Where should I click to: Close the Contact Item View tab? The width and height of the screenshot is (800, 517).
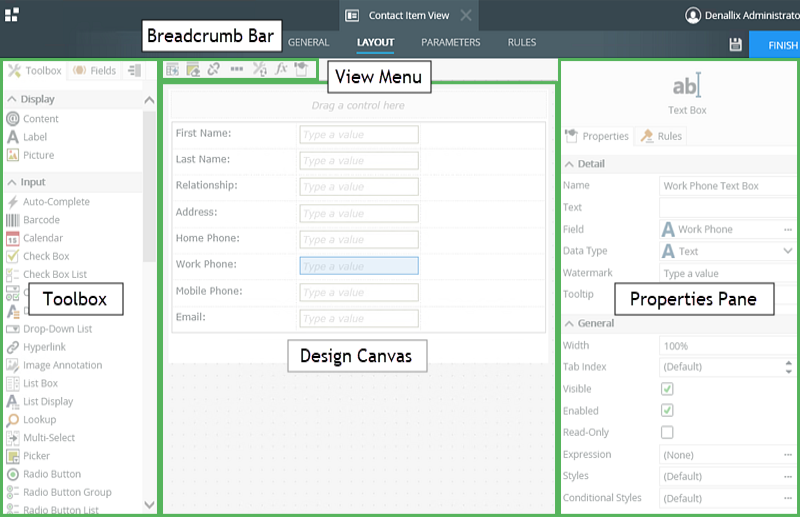[466, 15]
